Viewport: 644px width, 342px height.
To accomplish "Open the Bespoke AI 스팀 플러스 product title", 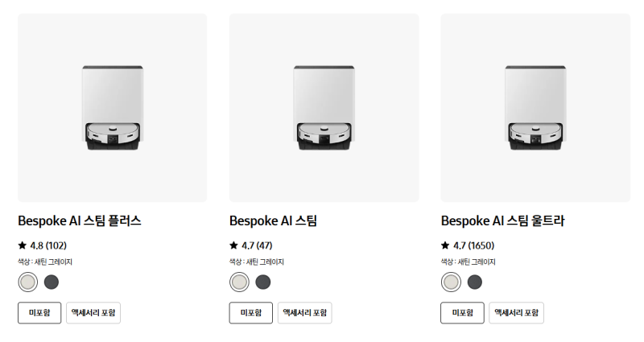I will [x=80, y=220].
